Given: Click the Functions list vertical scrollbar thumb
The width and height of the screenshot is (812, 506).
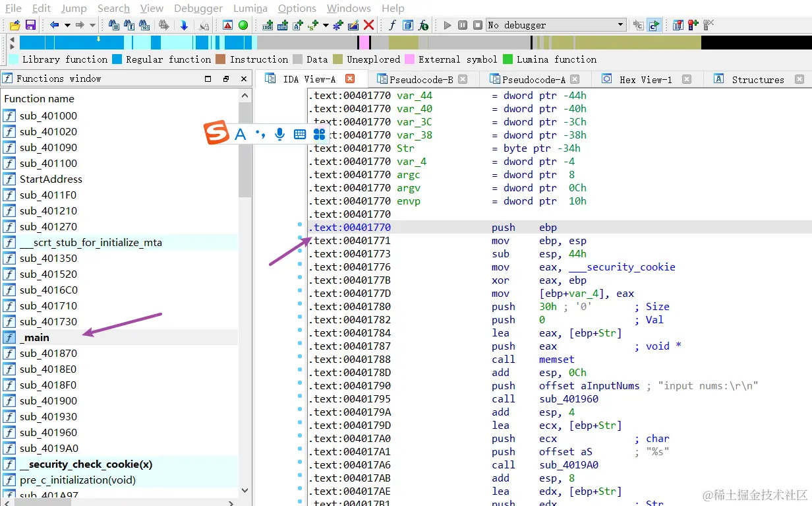Looking at the screenshot, I should 245,150.
